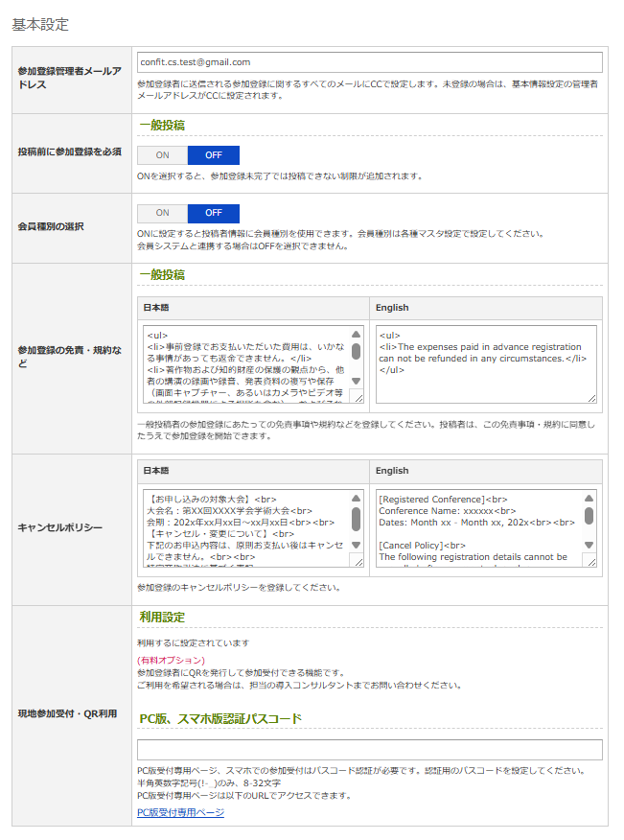This screenshot has height=840, width=624.
Task: Click the 利用設定 section heading
Action: pos(162,617)
